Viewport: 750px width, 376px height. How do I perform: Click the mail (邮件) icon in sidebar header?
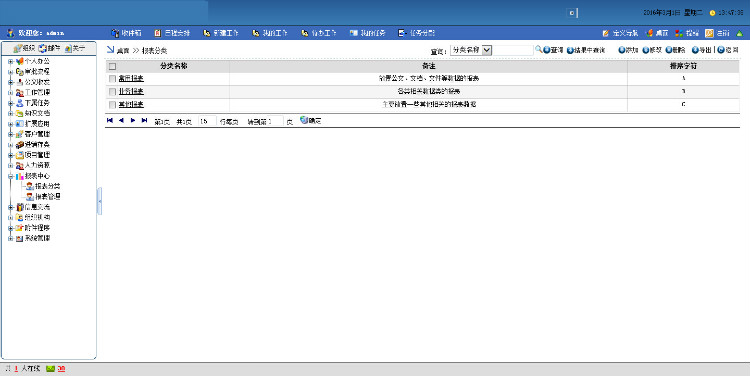(x=43, y=48)
